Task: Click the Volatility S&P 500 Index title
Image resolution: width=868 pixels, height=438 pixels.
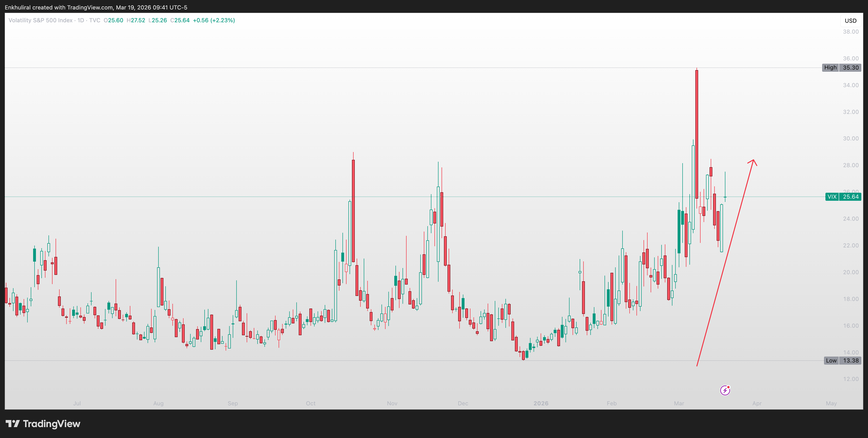Action: 40,20
